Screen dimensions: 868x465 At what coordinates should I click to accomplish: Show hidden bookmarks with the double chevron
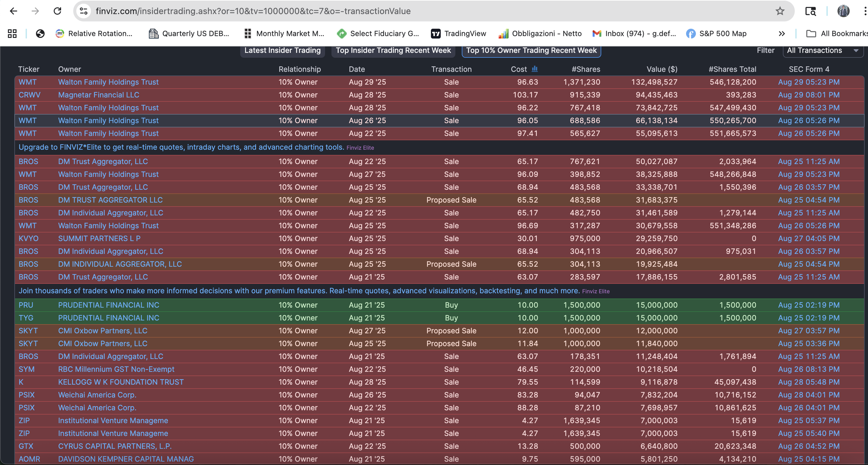[x=782, y=33]
